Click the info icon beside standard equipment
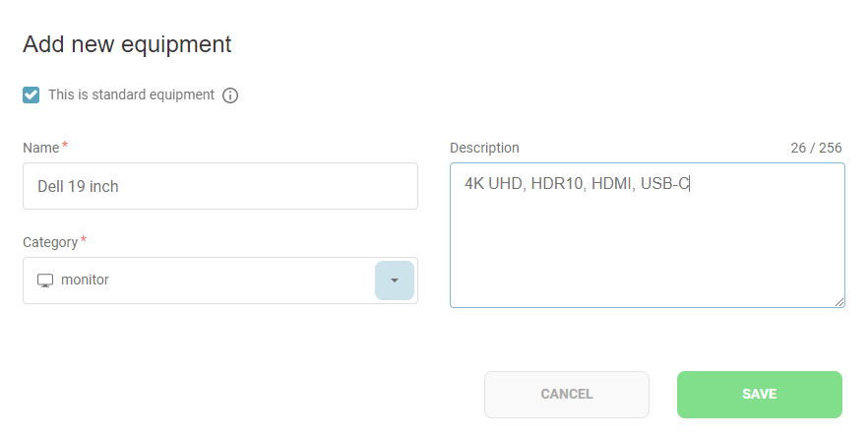The image size is (868, 438). pos(230,95)
